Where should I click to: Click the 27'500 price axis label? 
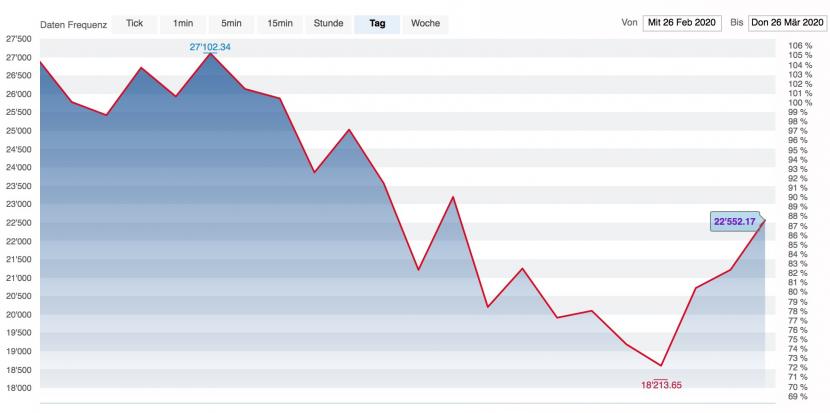pos(17,39)
